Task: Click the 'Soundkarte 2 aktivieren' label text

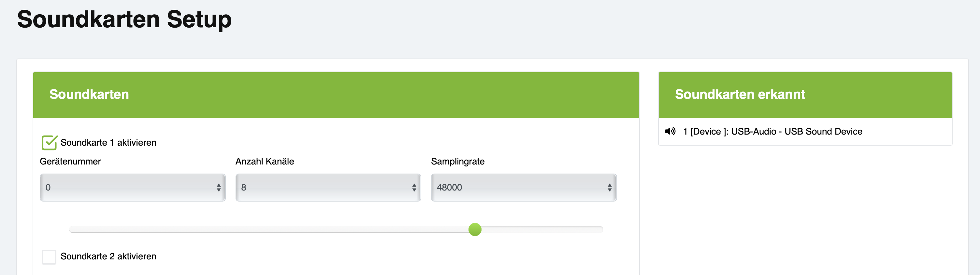Action: pyautogui.click(x=108, y=257)
